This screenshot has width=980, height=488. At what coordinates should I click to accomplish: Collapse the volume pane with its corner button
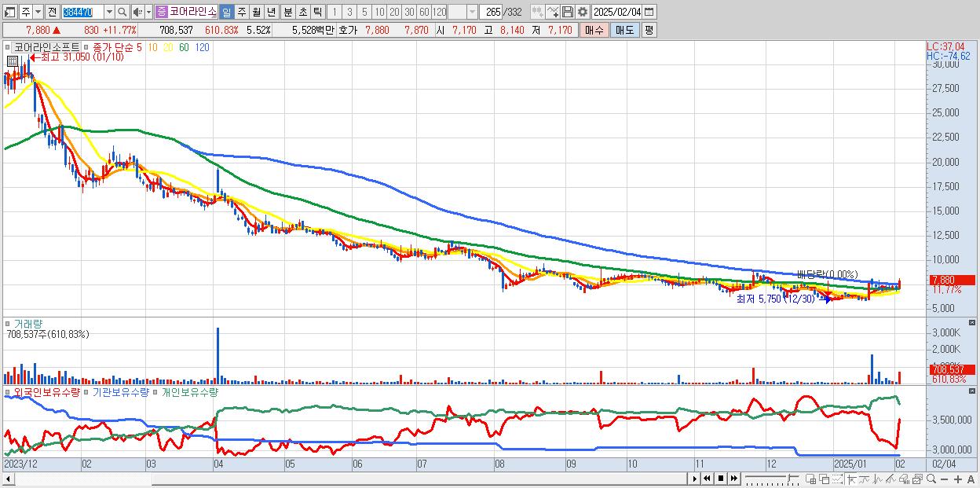click(973, 323)
